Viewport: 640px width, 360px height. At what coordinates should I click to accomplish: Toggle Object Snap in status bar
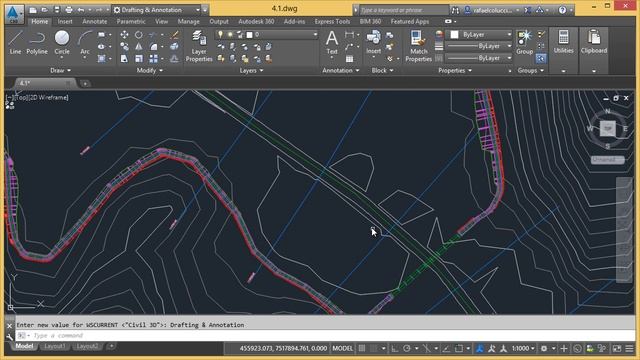pyautogui.click(x=459, y=348)
